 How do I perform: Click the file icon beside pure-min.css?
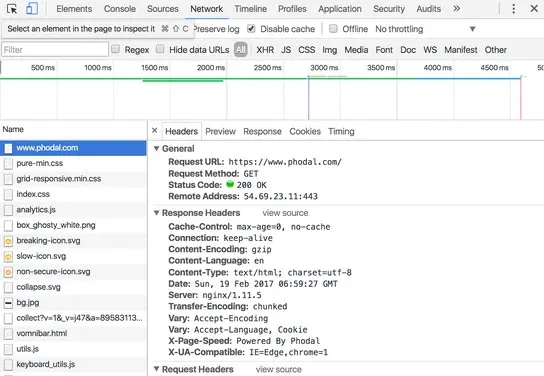(x=8, y=163)
